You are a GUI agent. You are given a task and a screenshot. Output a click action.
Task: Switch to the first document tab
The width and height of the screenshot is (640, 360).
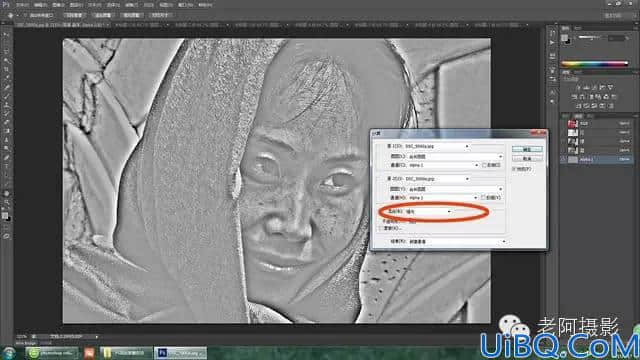(61, 25)
